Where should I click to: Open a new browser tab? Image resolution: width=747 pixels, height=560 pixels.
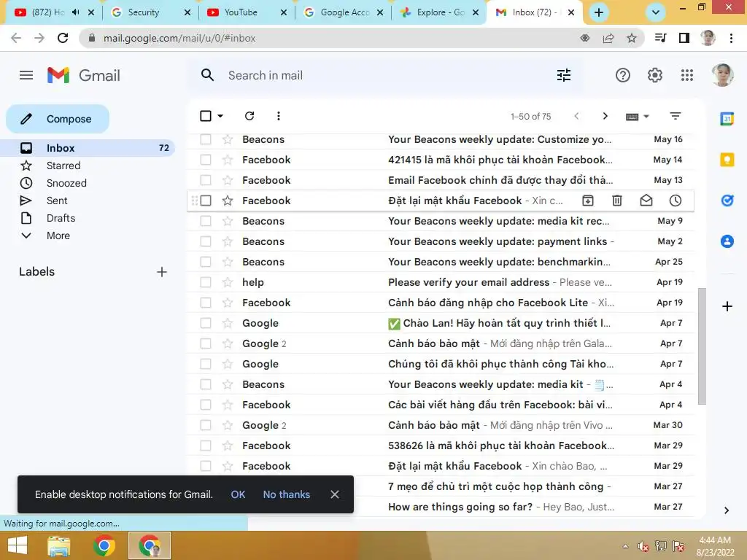[x=599, y=12]
